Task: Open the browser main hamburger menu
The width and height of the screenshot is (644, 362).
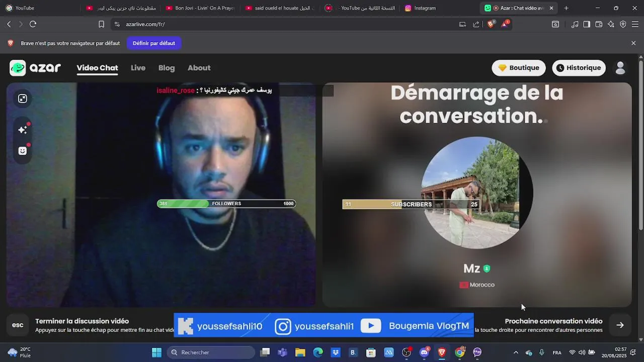Action: pyautogui.click(x=635, y=24)
